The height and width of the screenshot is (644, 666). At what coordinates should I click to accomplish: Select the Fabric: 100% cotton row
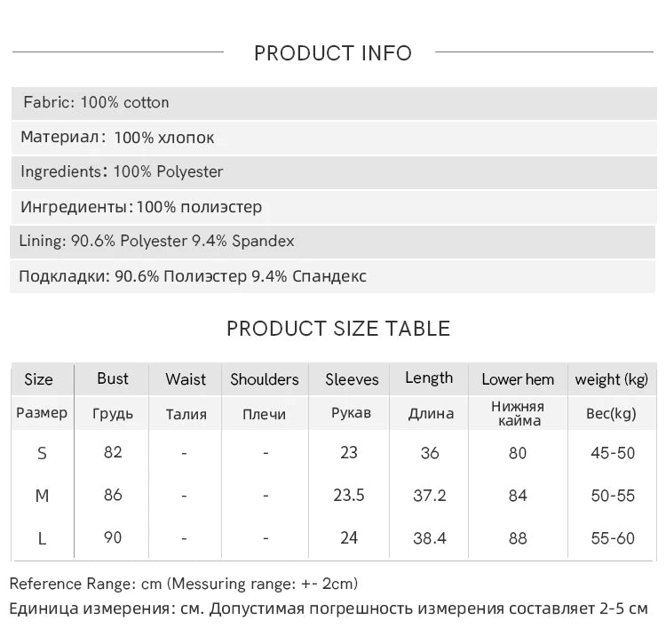[x=334, y=103]
